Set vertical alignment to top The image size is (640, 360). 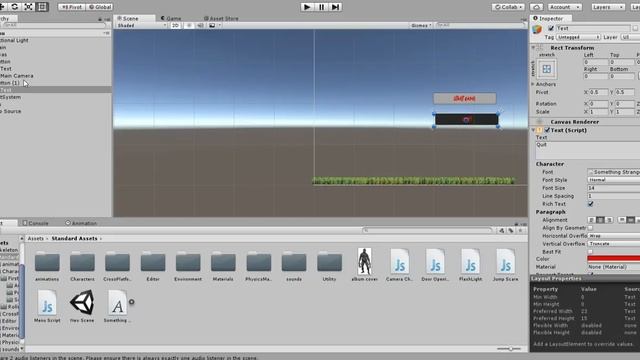click(x=622, y=220)
